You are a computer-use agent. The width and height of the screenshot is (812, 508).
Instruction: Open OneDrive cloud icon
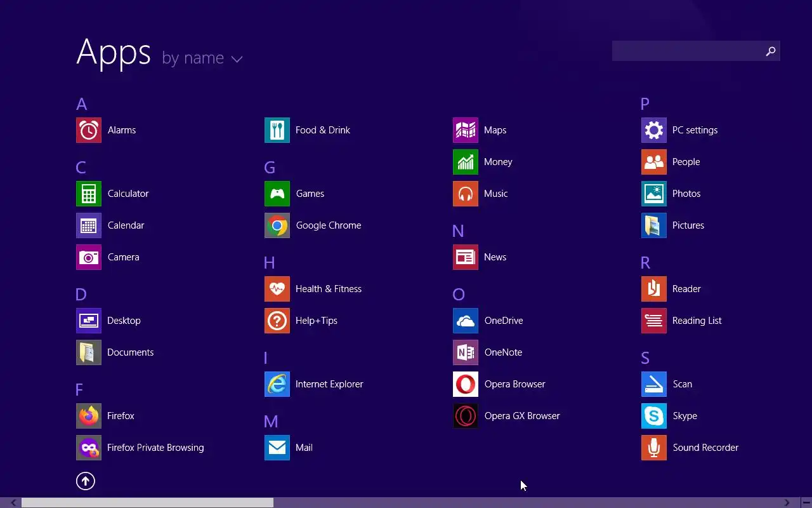[x=466, y=321]
